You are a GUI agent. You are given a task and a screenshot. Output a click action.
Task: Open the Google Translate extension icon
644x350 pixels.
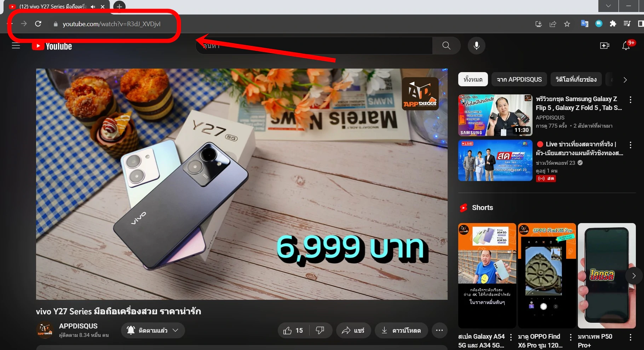pyautogui.click(x=585, y=24)
